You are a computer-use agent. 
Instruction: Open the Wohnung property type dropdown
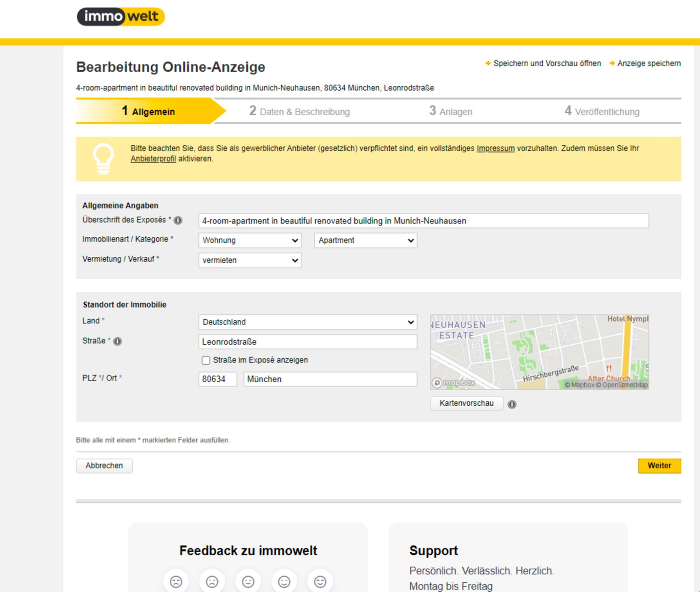pos(250,240)
